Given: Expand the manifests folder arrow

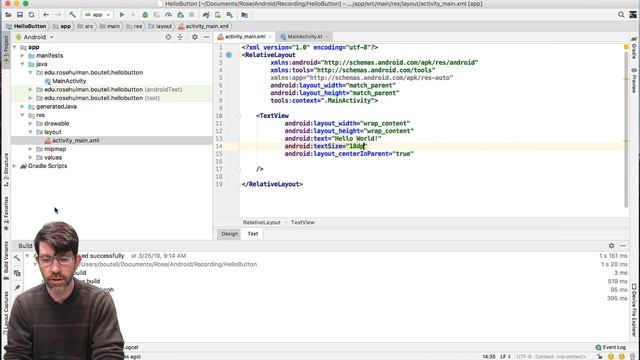Looking at the screenshot, I should 22,56.
